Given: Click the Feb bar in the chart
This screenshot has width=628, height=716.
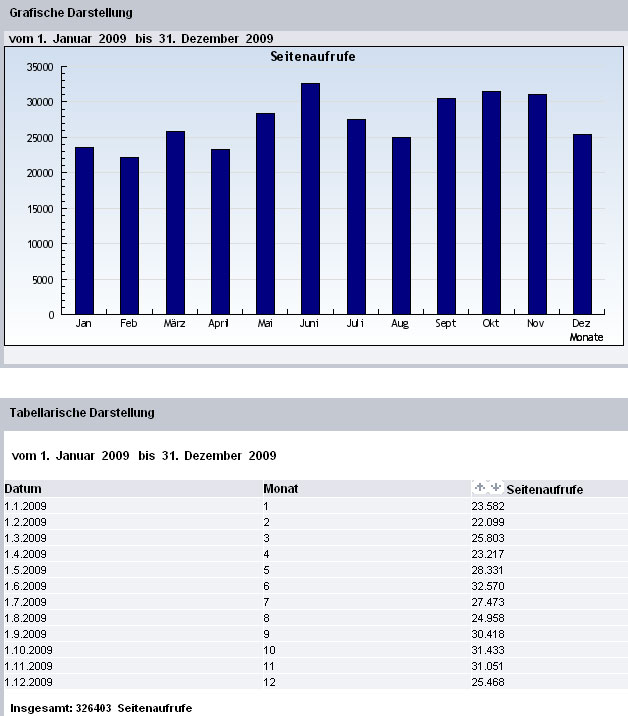Looking at the screenshot, I should coord(129,235).
